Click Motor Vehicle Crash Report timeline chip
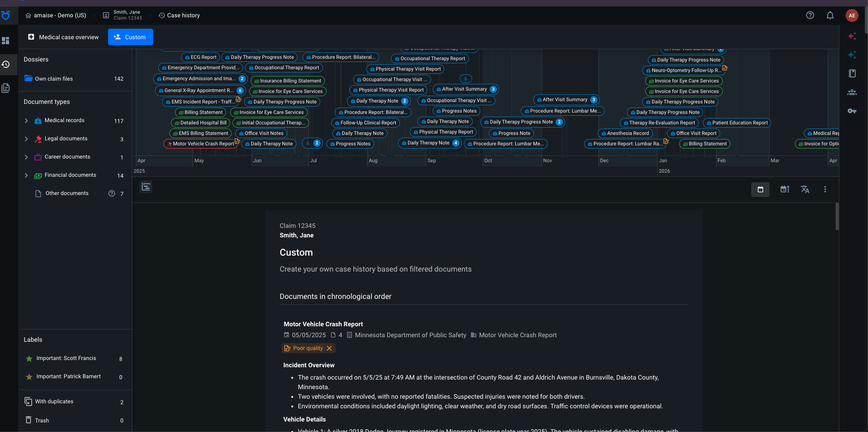Image resolution: width=868 pixels, height=432 pixels. (x=200, y=144)
